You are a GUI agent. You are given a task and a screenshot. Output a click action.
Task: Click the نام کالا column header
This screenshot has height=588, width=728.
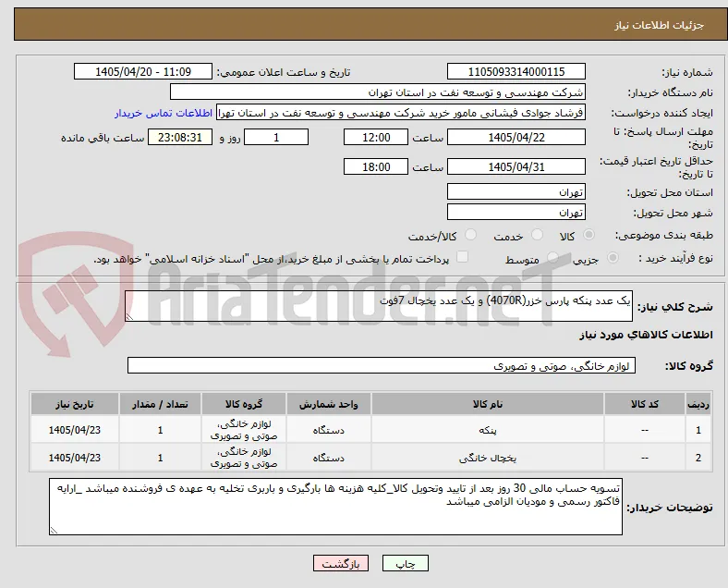click(488, 404)
